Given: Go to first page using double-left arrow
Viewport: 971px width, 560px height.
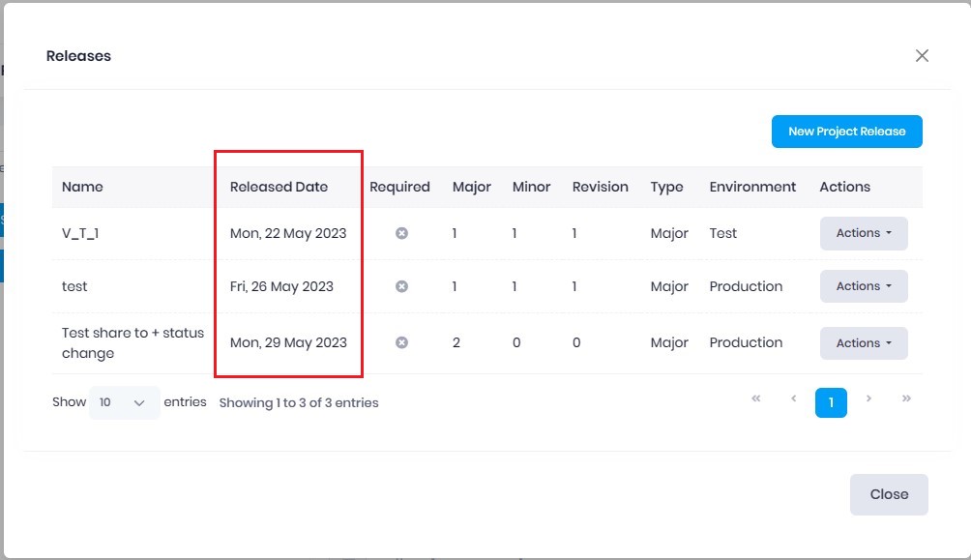Looking at the screenshot, I should click(755, 398).
